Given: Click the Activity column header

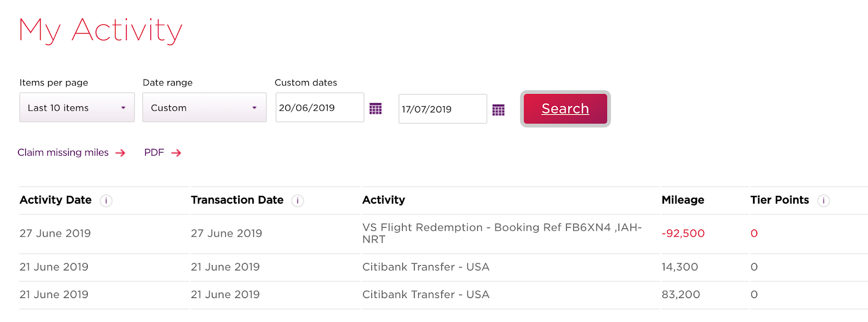Looking at the screenshot, I should coord(384,200).
